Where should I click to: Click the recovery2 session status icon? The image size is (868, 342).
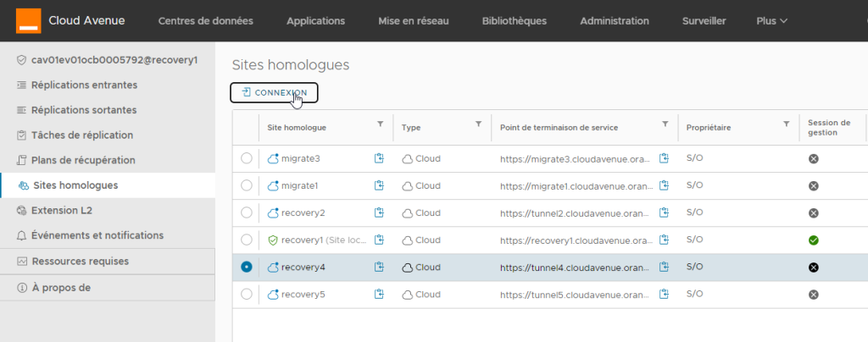click(813, 212)
